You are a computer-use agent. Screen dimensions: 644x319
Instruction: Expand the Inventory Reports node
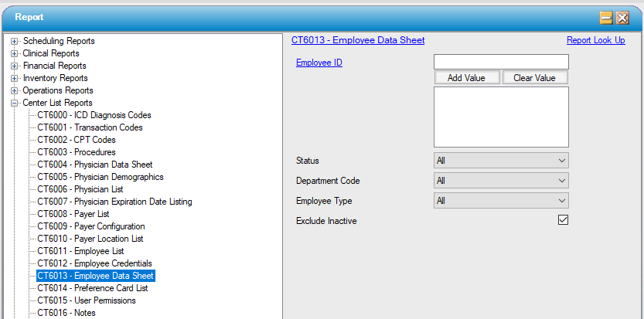[15, 78]
